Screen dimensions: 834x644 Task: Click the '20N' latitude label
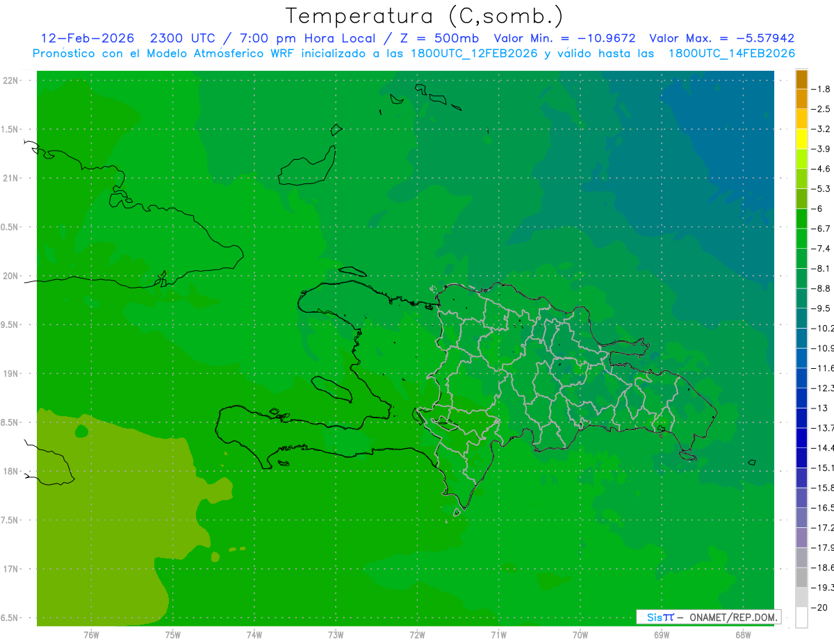click(x=12, y=276)
